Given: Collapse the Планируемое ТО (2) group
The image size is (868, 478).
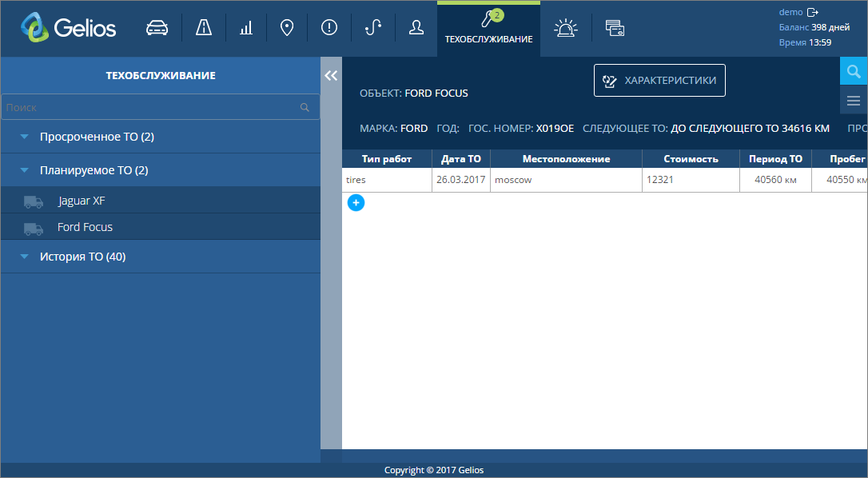Looking at the screenshot, I should pos(25,171).
